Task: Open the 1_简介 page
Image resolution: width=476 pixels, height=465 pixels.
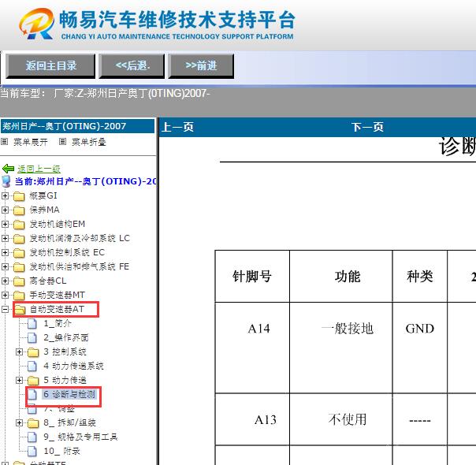Action: [x=58, y=323]
